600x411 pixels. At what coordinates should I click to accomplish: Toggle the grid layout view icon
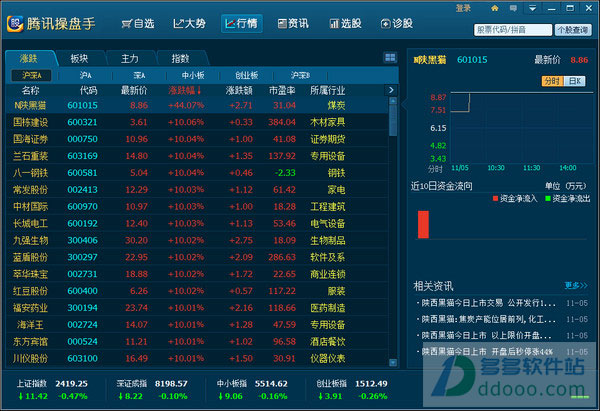coord(390,58)
